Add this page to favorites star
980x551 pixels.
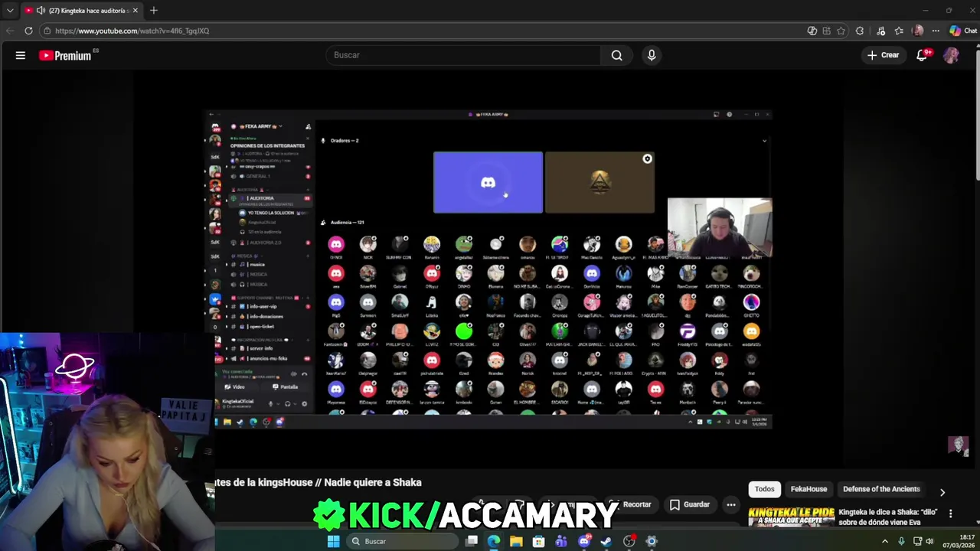click(x=841, y=31)
